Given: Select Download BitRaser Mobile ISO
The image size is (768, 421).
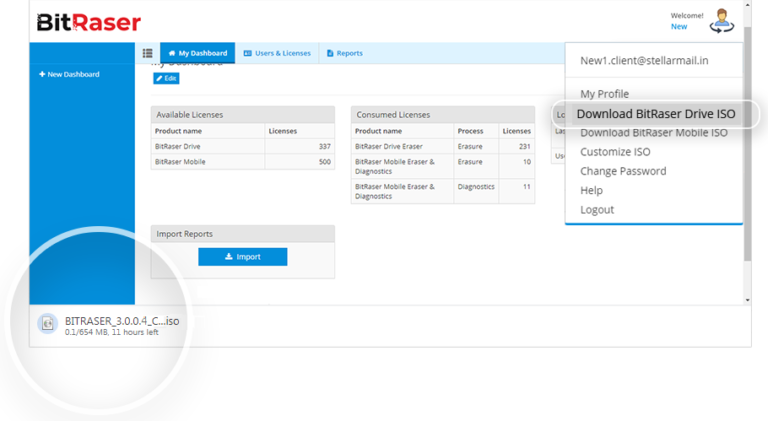Looking at the screenshot, I should click(x=653, y=133).
